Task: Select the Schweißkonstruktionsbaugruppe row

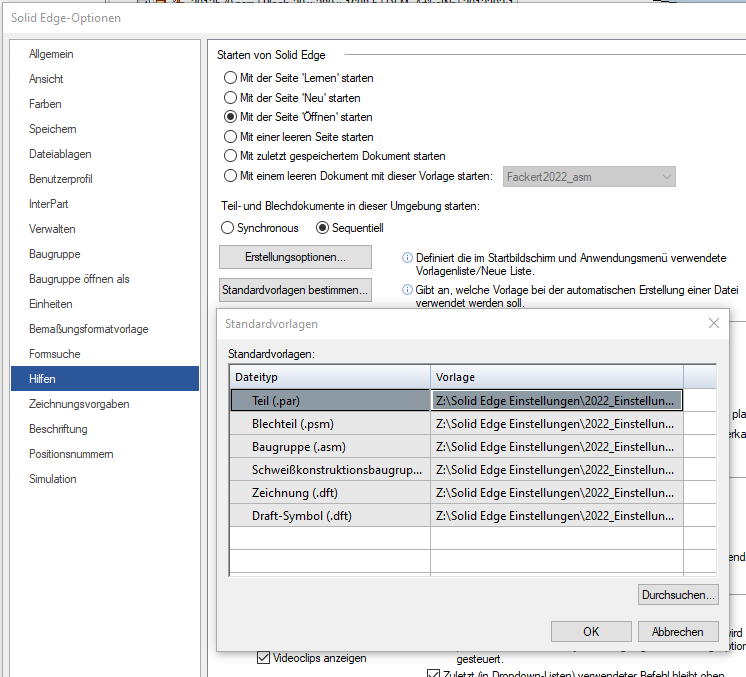Action: coord(330,470)
